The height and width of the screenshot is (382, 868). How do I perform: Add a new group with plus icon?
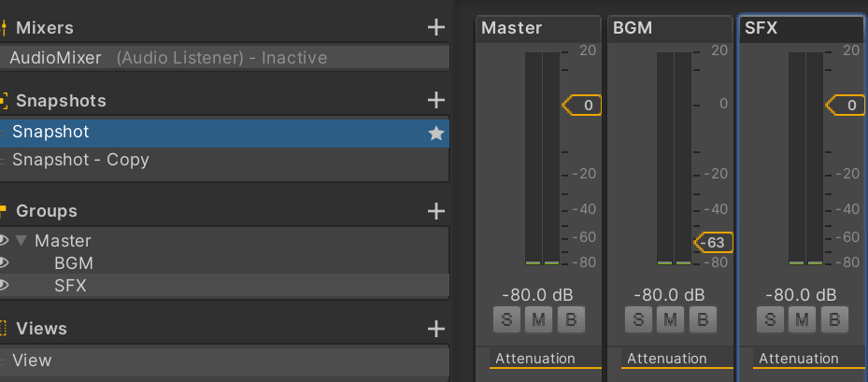[x=435, y=211]
